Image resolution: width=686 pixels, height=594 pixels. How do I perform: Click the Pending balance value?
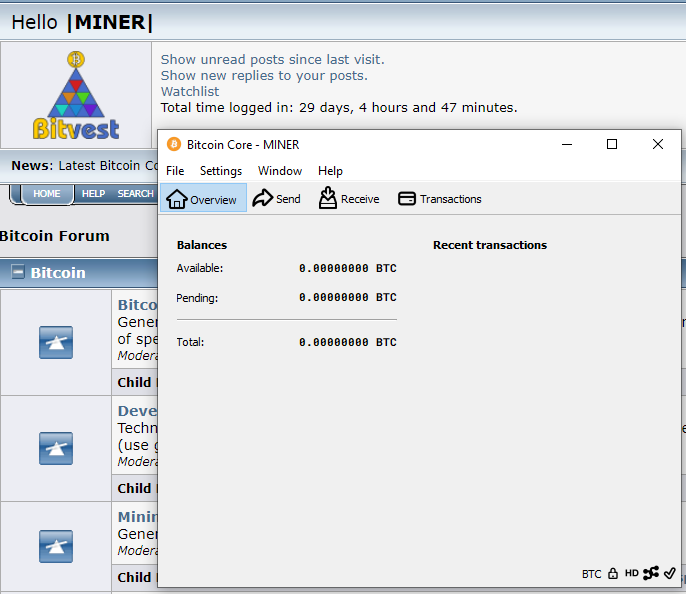pos(348,297)
